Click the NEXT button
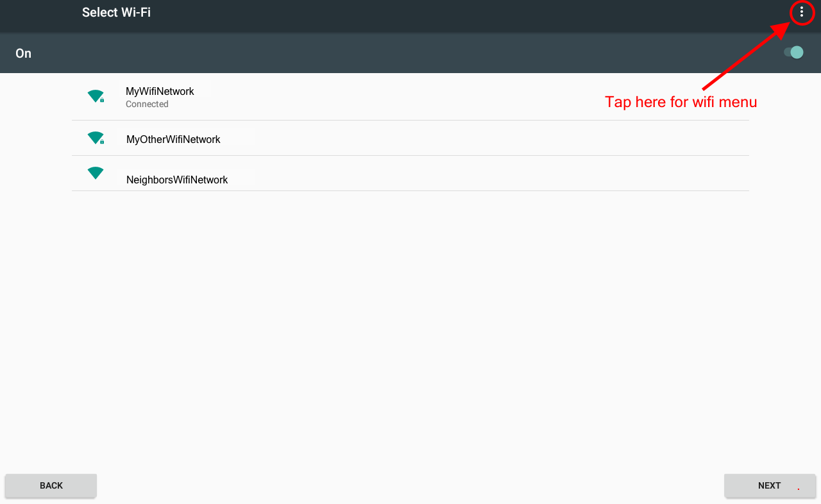The height and width of the screenshot is (504, 821). click(770, 485)
